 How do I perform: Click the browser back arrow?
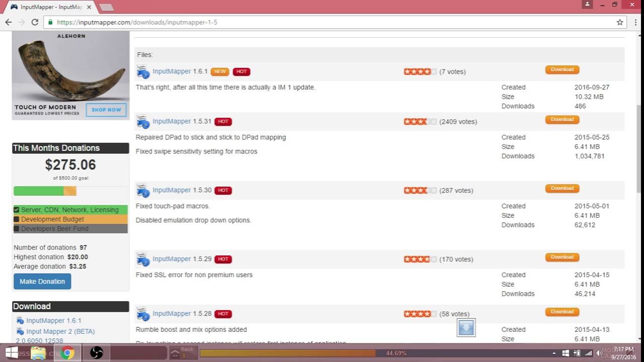[x=9, y=22]
